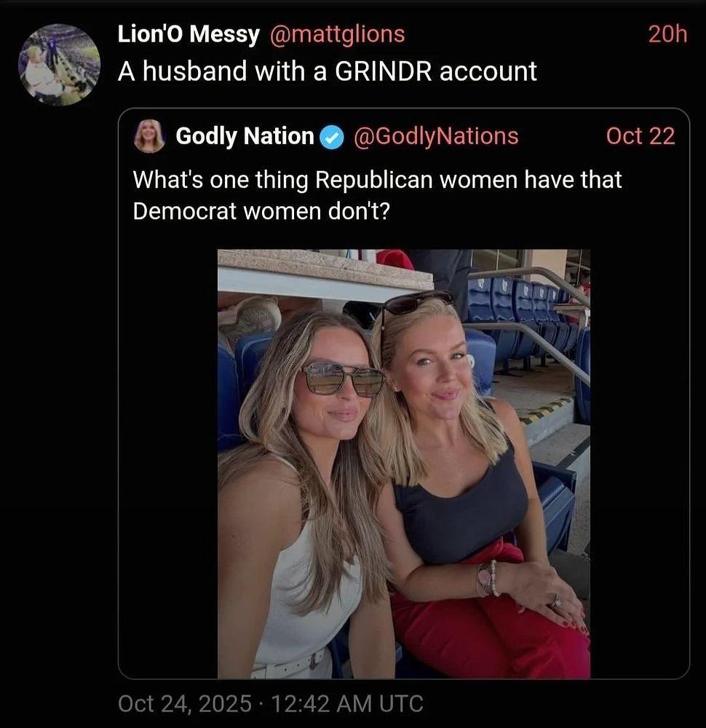Enlarge the embedded stadium photo

pos(404,464)
